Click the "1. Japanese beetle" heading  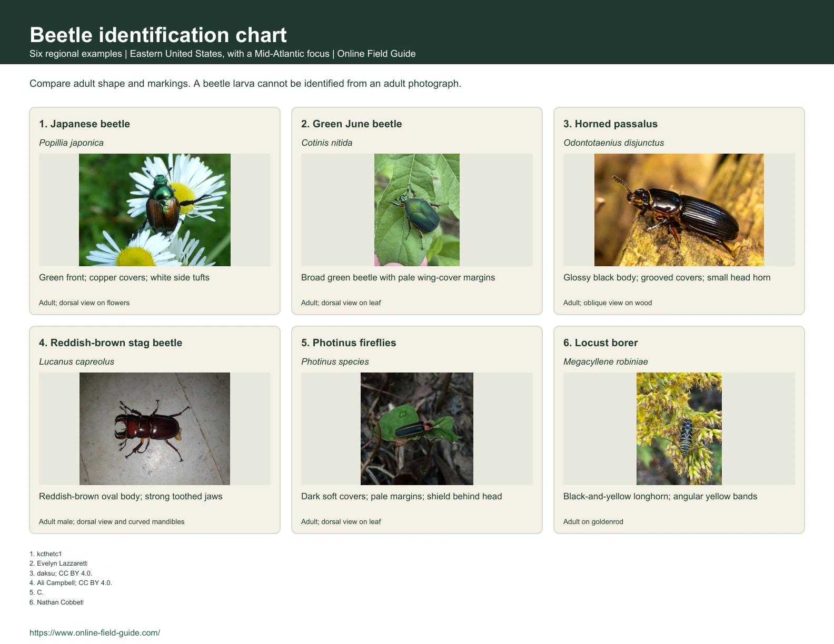coord(84,124)
